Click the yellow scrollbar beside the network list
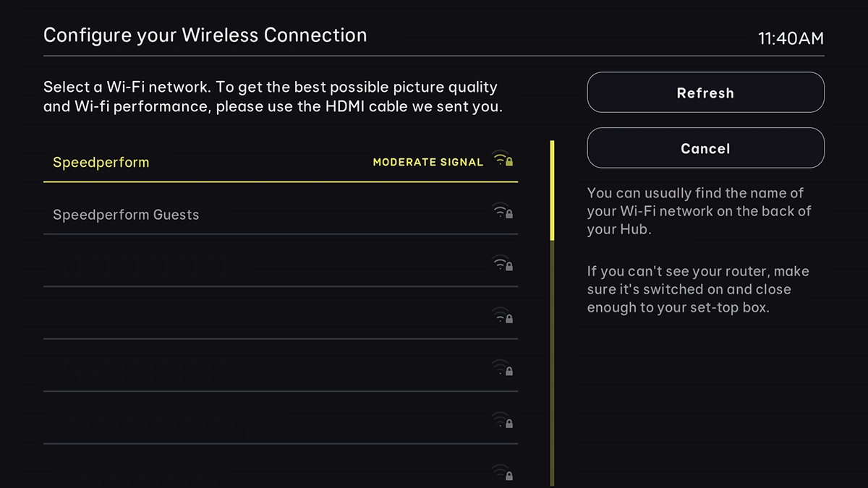868x488 pixels. coord(553,188)
